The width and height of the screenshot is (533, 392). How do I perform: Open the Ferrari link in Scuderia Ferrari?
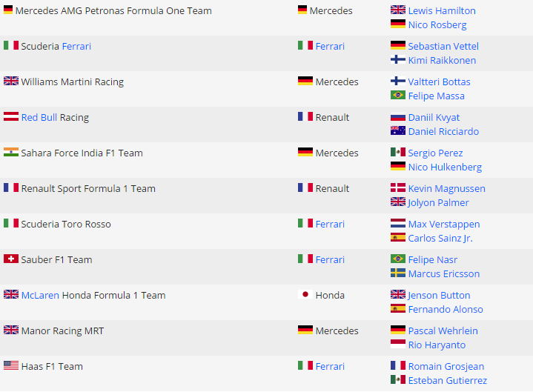[76, 46]
